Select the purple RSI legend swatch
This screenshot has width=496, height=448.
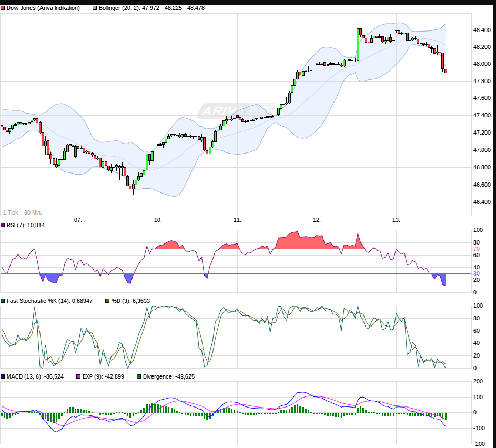3,225
